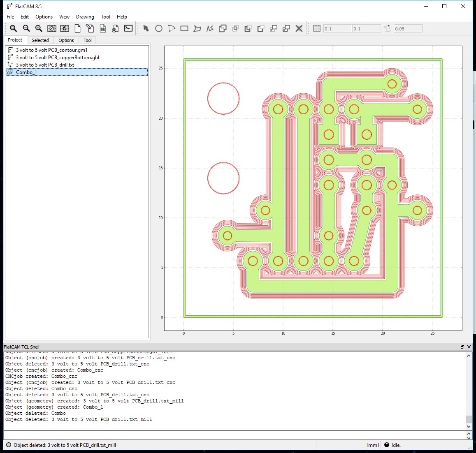Toggle the snap to corner icon
Screen dimensions: 476x453
point(387,28)
